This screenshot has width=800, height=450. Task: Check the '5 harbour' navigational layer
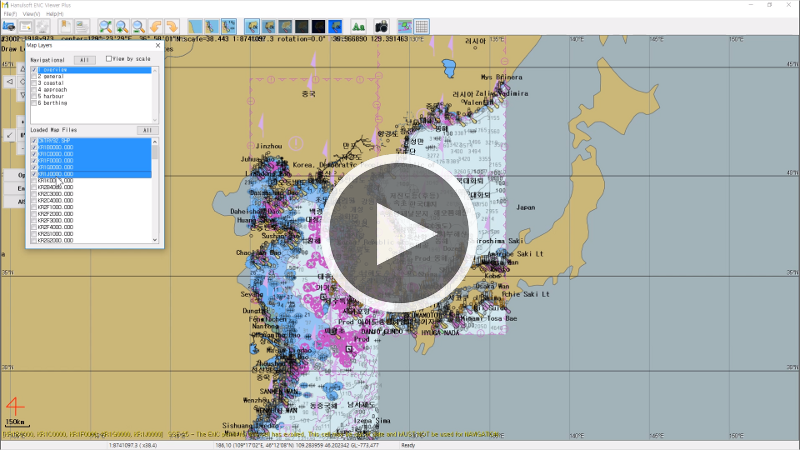34,96
